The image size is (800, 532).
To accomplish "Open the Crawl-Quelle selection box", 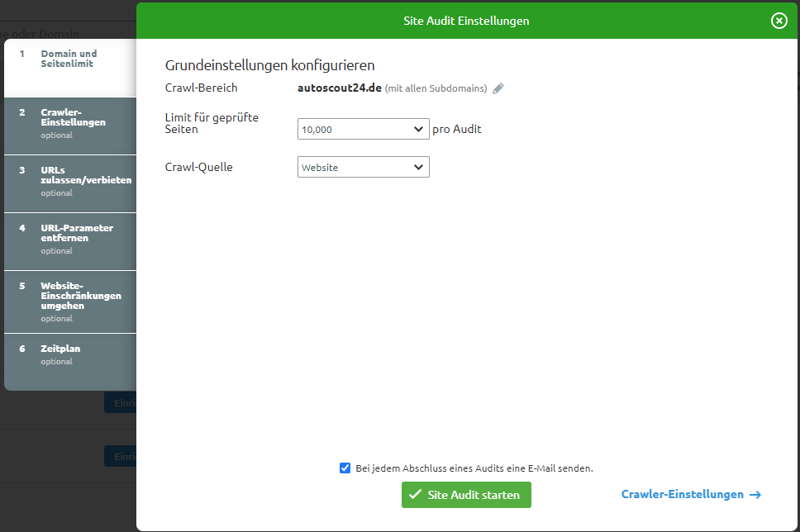I will click(x=363, y=166).
